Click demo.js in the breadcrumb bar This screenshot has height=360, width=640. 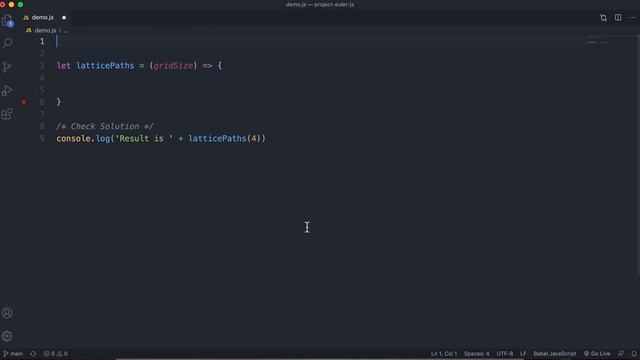(45, 30)
